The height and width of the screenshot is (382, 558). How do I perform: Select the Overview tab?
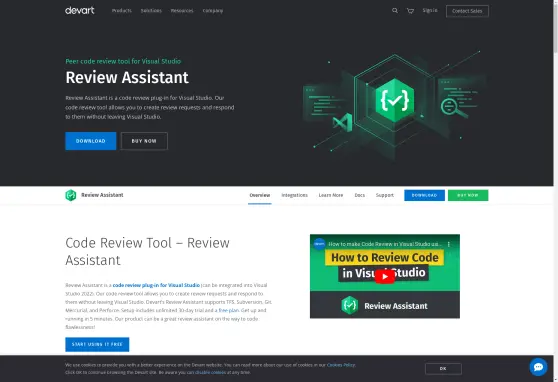[260, 195]
